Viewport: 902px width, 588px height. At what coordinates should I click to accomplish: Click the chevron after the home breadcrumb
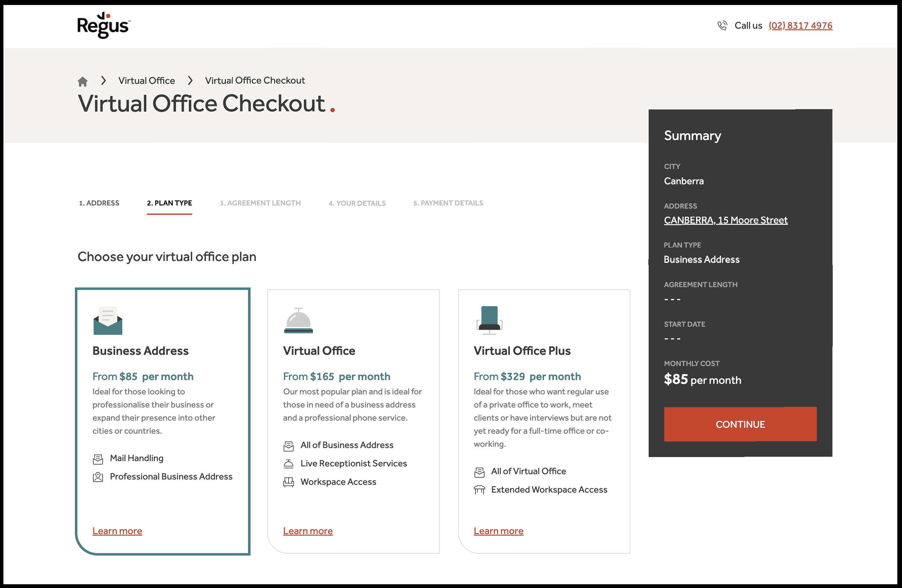click(103, 80)
